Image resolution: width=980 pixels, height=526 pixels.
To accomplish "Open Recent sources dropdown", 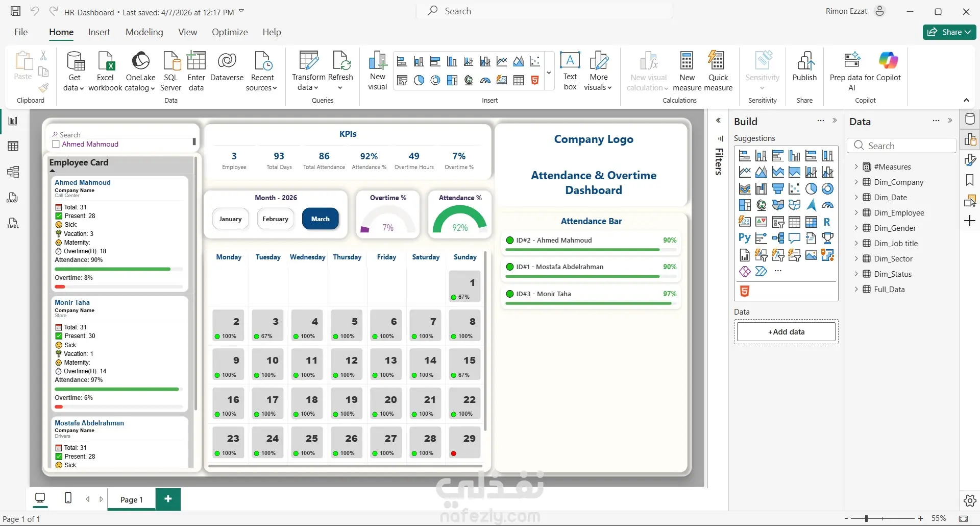I will click(275, 88).
